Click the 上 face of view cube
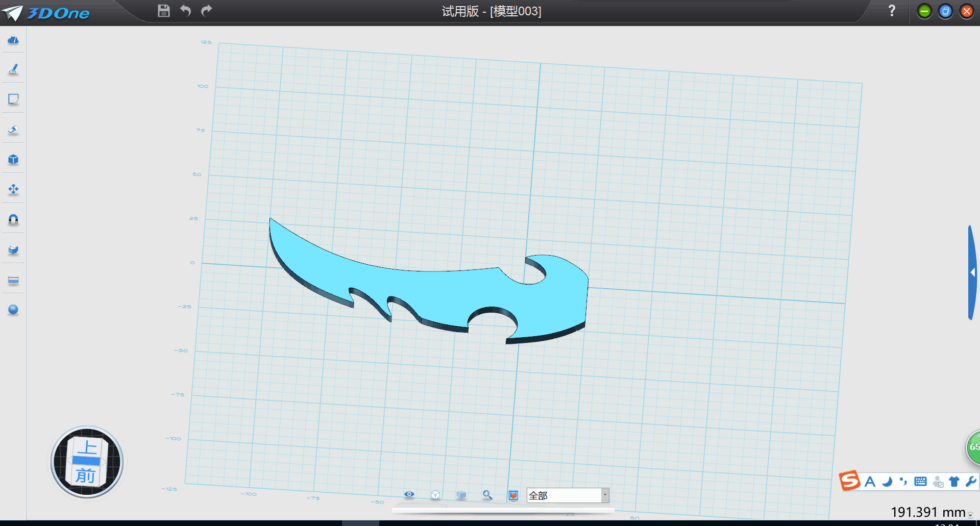 pos(87,447)
